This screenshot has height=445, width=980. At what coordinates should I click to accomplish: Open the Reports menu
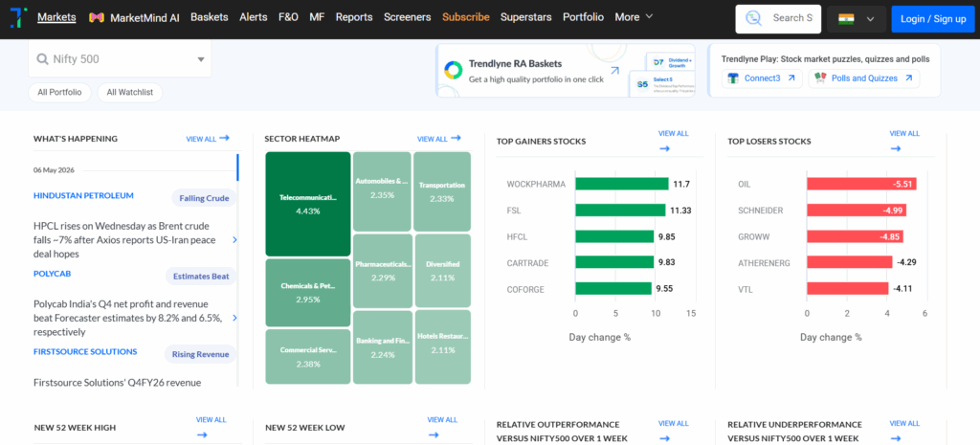point(354,17)
